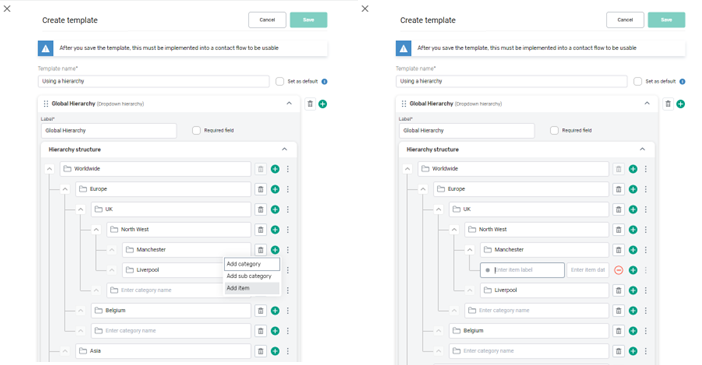Screen dimensions: 702x365
Task: Delete Liverpool category in right panel
Action: pos(618,290)
